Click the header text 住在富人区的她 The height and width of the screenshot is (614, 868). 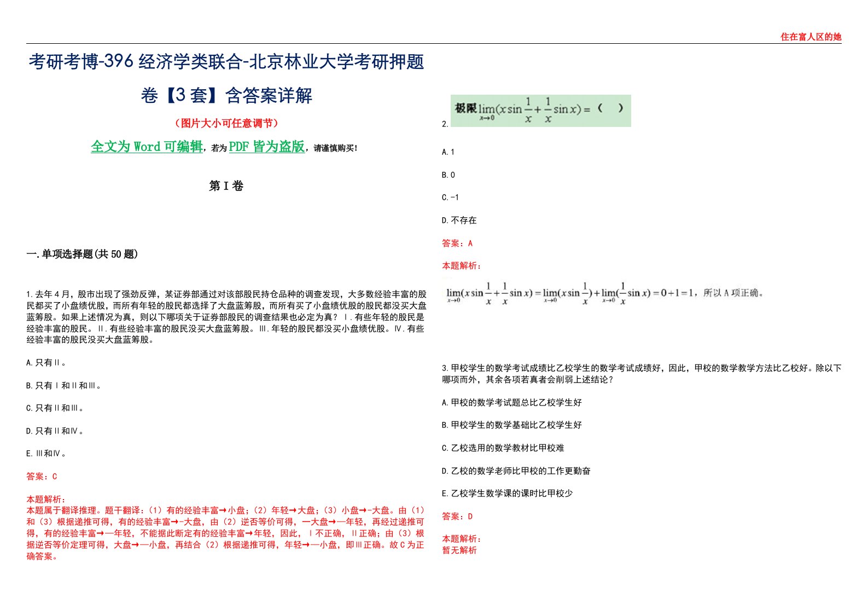click(811, 37)
